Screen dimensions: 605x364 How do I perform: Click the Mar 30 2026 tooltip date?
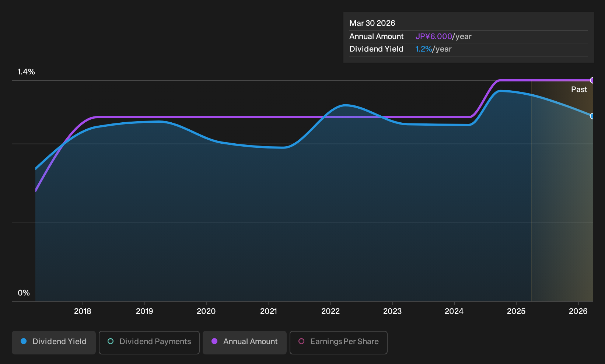372,23
